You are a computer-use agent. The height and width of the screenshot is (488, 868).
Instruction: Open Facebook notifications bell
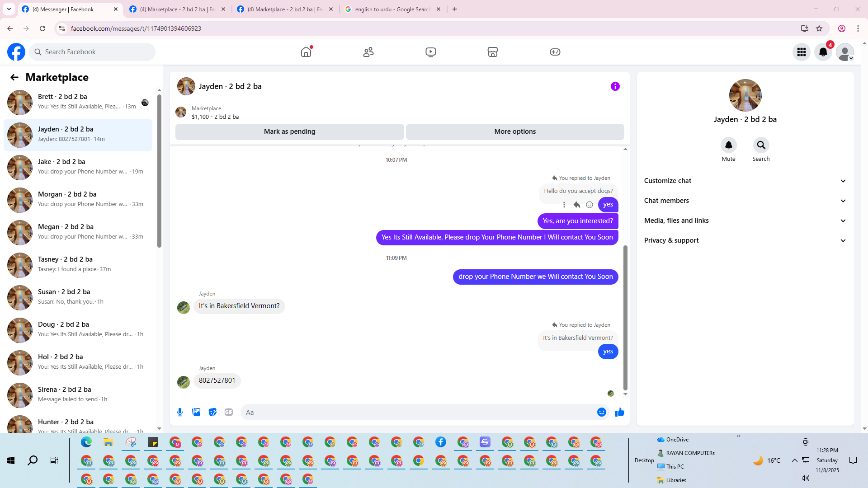[x=823, y=52]
